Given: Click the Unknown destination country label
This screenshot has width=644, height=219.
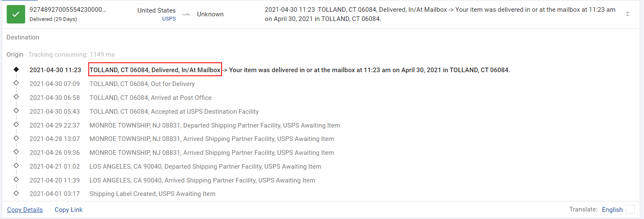Looking at the screenshot, I should pyautogui.click(x=210, y=14).
